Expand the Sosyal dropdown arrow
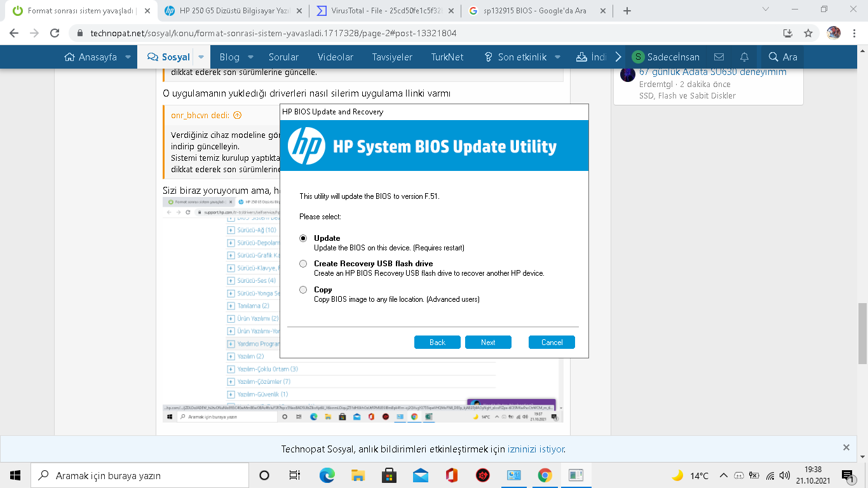 (x=201, y=57)
